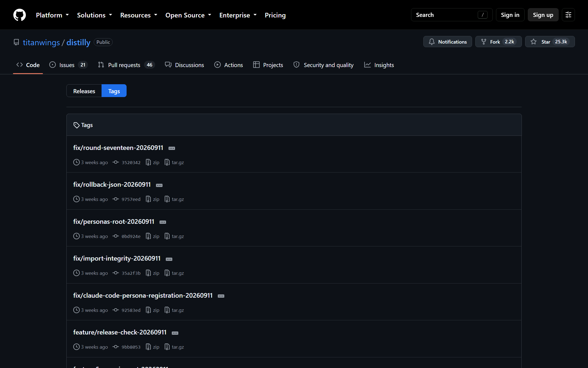This screenshot has width=588, height=368.
Task: Expand ellipsis for fix/personas-root-20260911
Action: coord(163,222)
